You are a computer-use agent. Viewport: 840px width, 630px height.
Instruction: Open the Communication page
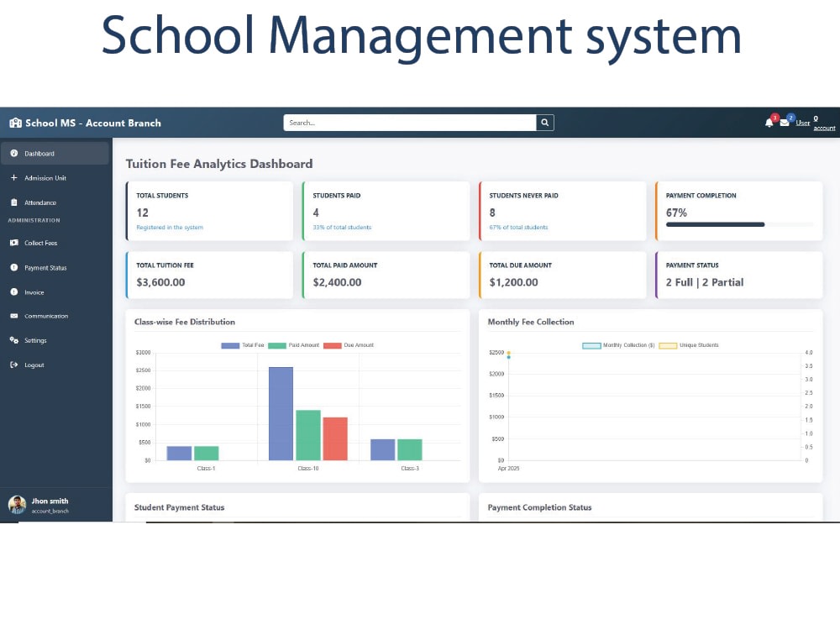[55, 316]
